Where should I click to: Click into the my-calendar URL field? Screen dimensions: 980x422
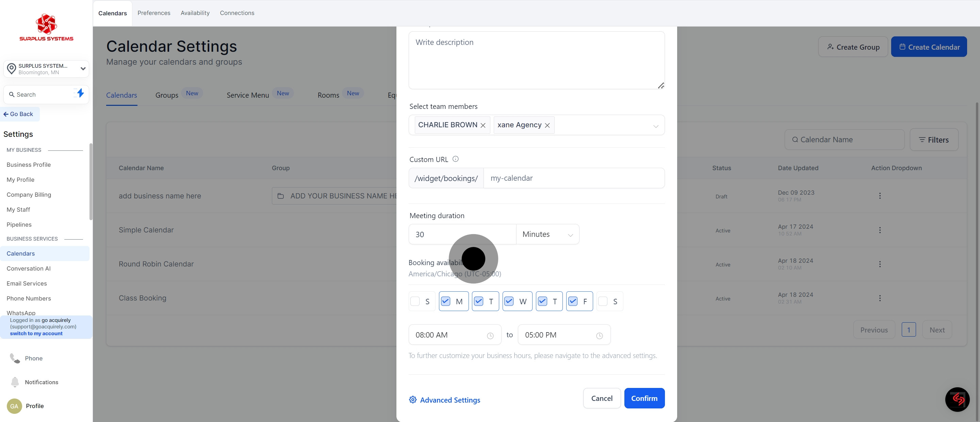[573, 178]
